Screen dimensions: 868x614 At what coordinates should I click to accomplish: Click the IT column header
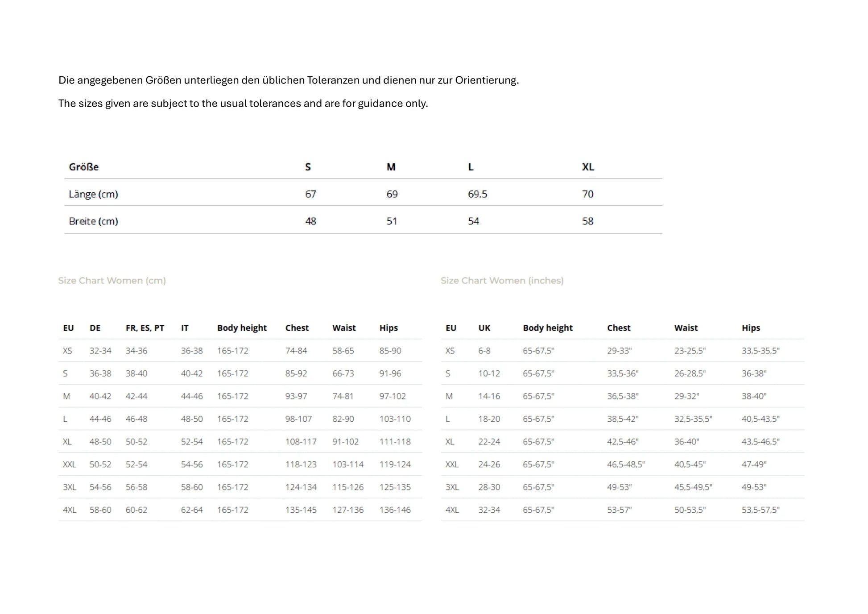tap(185, 328)
